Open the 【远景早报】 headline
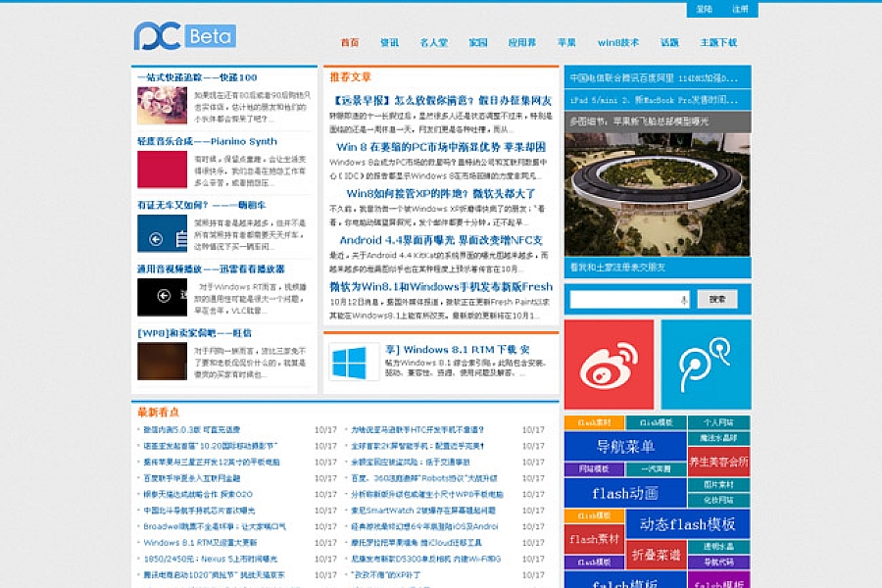 click(441, 101)
